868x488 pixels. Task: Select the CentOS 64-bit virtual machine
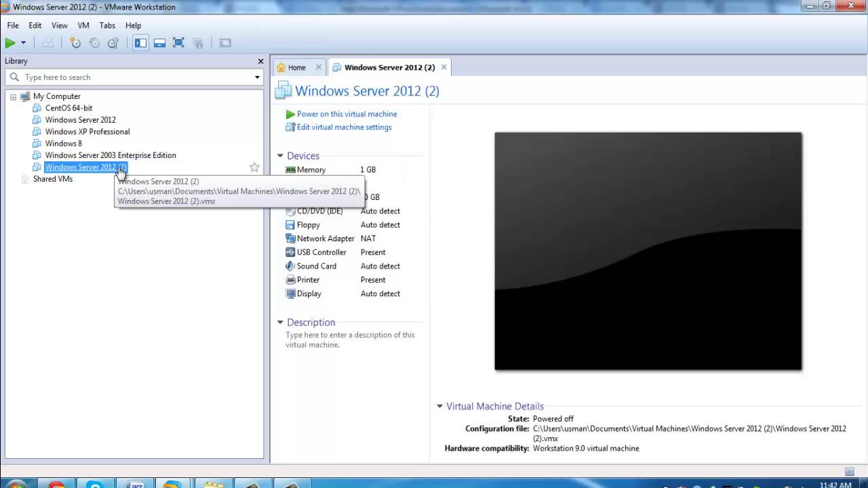68,108
